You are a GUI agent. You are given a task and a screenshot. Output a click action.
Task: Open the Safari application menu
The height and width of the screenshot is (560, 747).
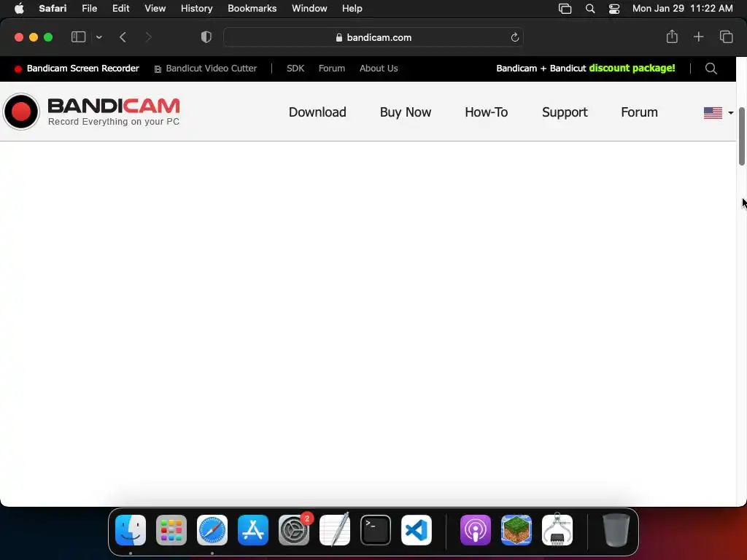point(53,9)
